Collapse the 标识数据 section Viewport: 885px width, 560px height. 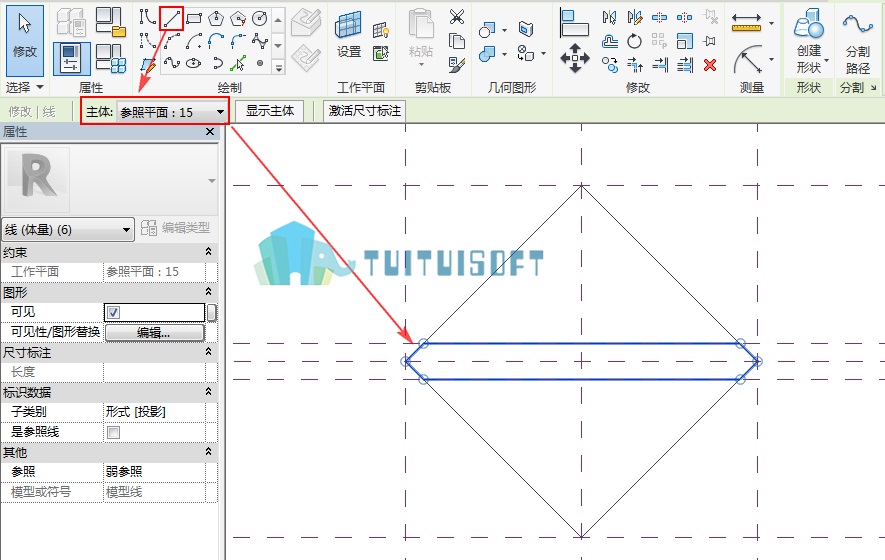tap(208, 391)
